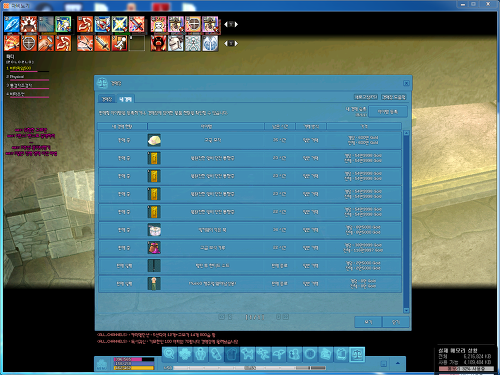This screenshot has width=500, height=375.
Task: Click the knight helmet face icon
Action: tap(176, 43)
